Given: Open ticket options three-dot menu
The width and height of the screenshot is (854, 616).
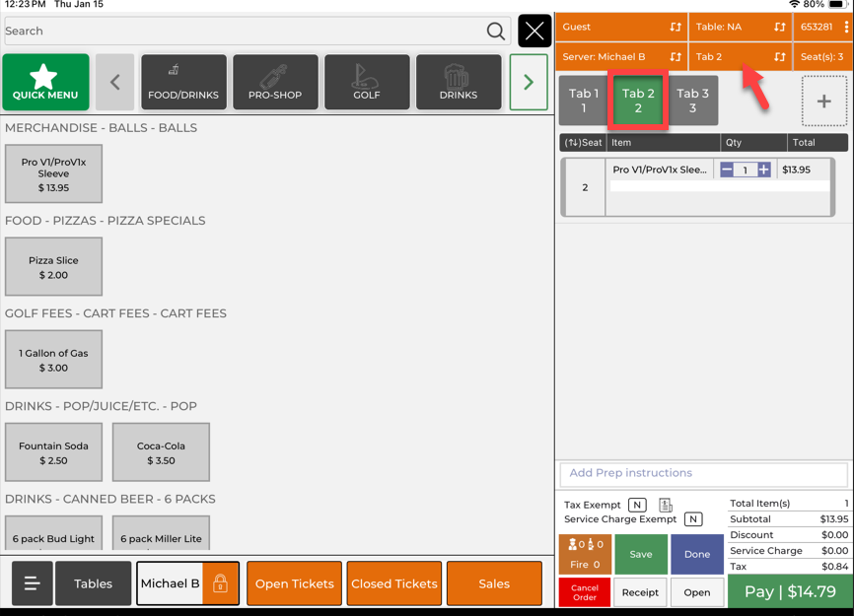Looking at the screenshot, I should (x=845, y=28).
